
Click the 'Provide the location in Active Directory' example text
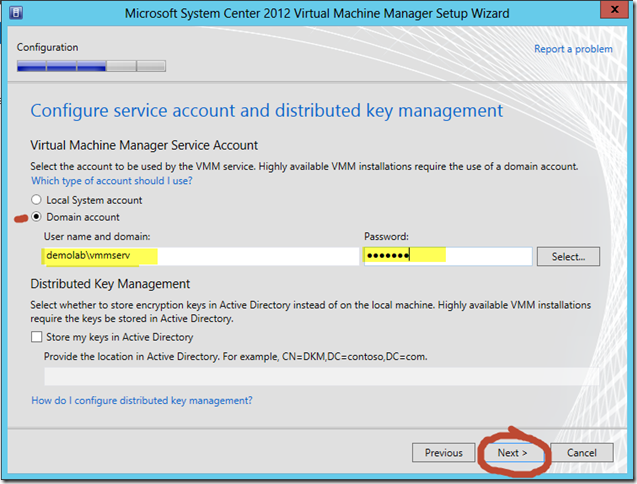(x=236, y=356)
